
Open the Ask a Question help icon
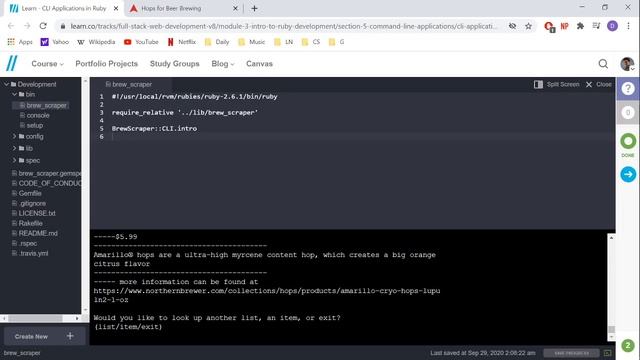[628, 88]
